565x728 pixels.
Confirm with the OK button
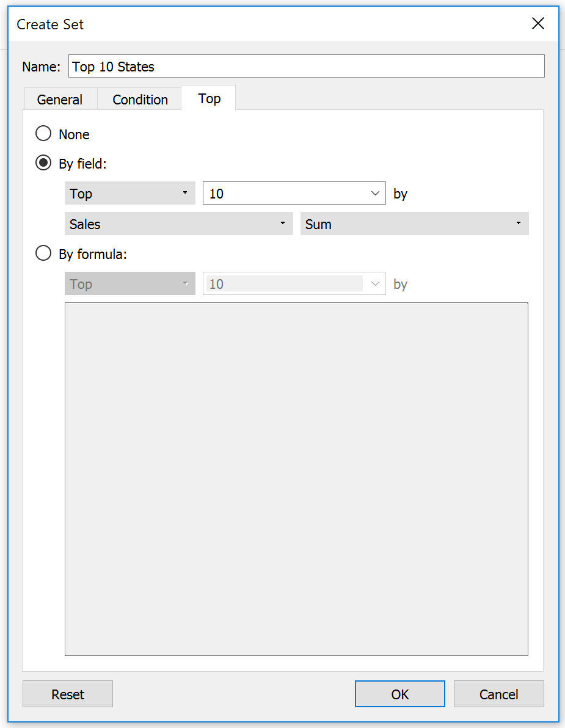(399, 694)
